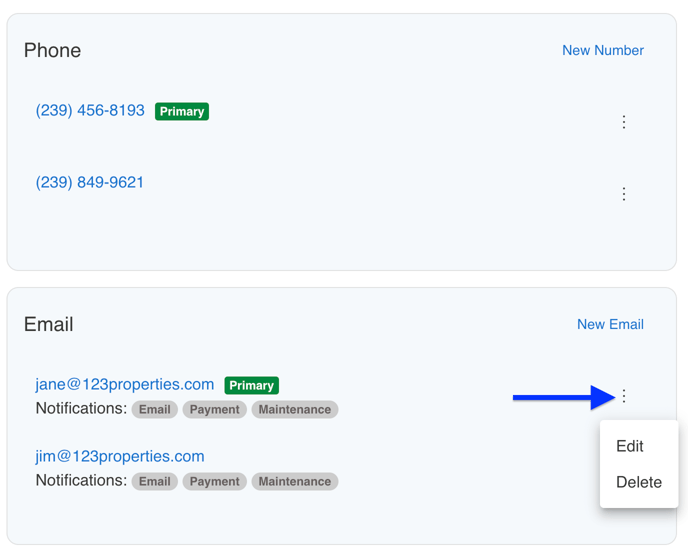Open the options menu for (239) 456-8193
The height and width of the screenshot is (554, 688).
pyautogui.click(x=624, y=122)
